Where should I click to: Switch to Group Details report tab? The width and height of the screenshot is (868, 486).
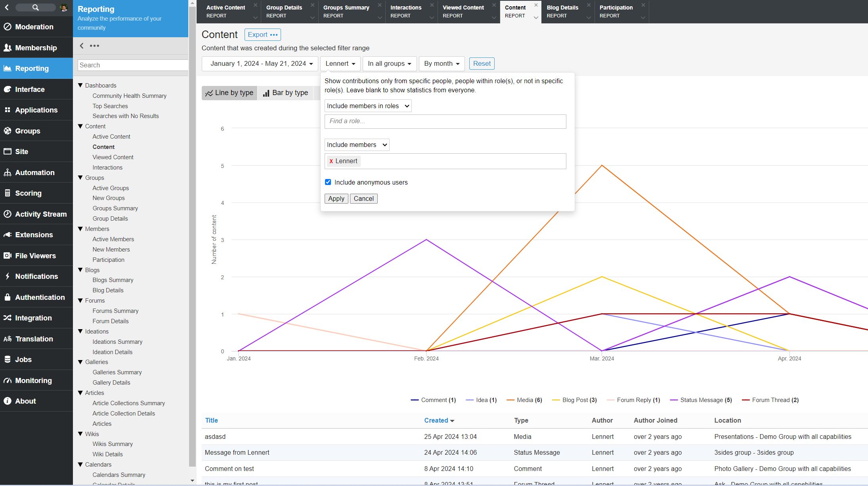tap(284, 11)
